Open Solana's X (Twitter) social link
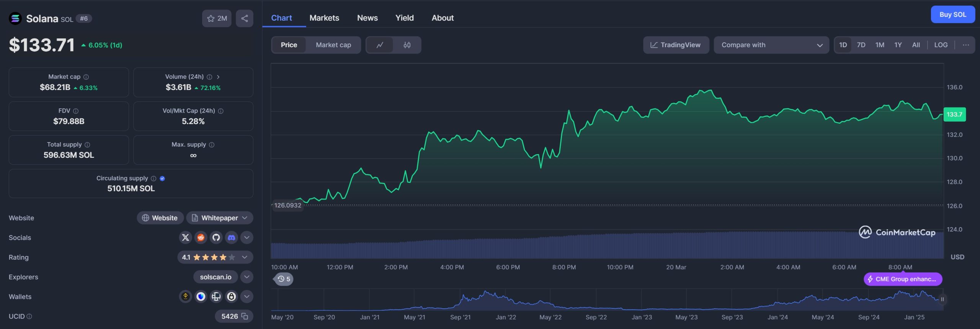Screen dimensions: 980x329 (185, 237)
